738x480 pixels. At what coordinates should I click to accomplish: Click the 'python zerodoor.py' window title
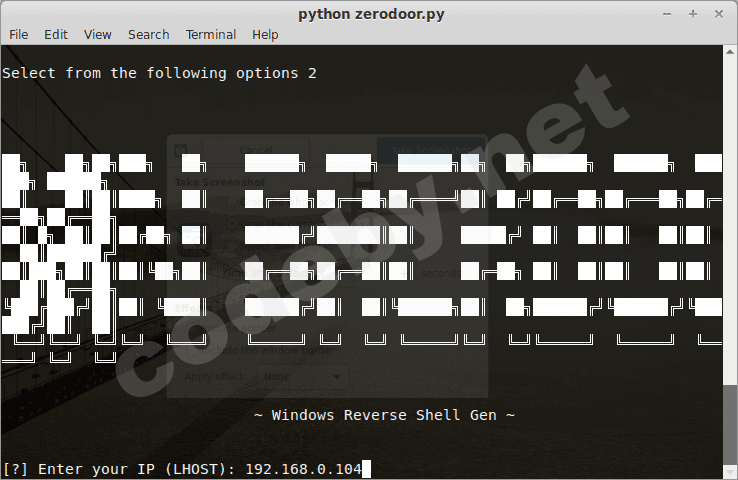371,14
